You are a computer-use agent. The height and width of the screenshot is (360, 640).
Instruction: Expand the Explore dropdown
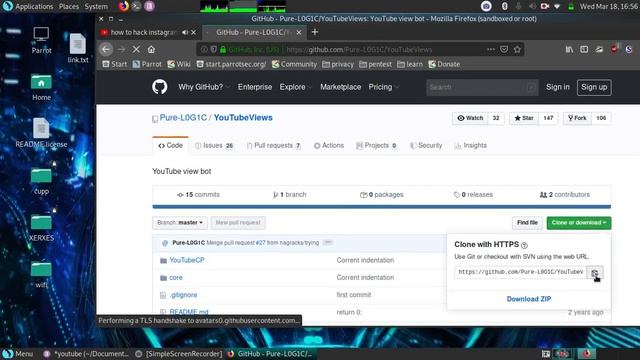point(295,87)
